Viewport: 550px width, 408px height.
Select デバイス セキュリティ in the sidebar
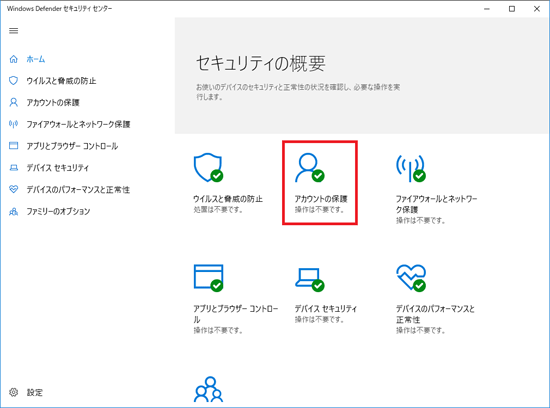pyautogui.click(x=58, y=168)
